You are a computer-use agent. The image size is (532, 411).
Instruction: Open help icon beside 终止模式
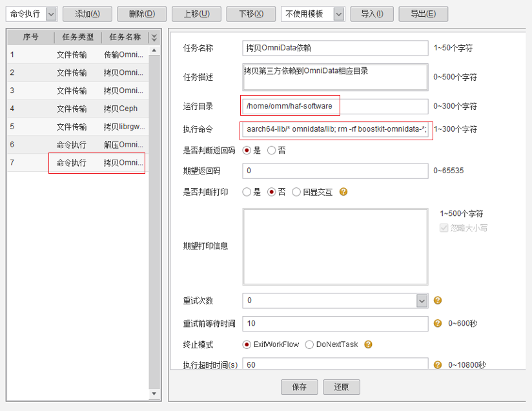368,344
